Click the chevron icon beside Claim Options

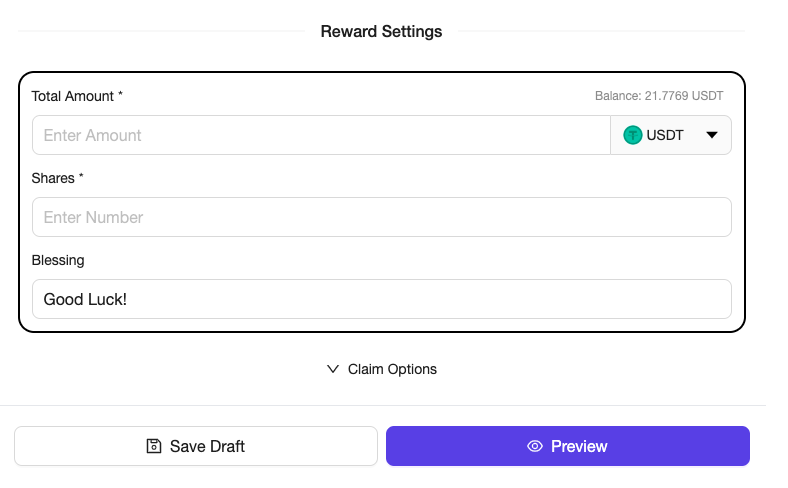(x=334, y=369)
